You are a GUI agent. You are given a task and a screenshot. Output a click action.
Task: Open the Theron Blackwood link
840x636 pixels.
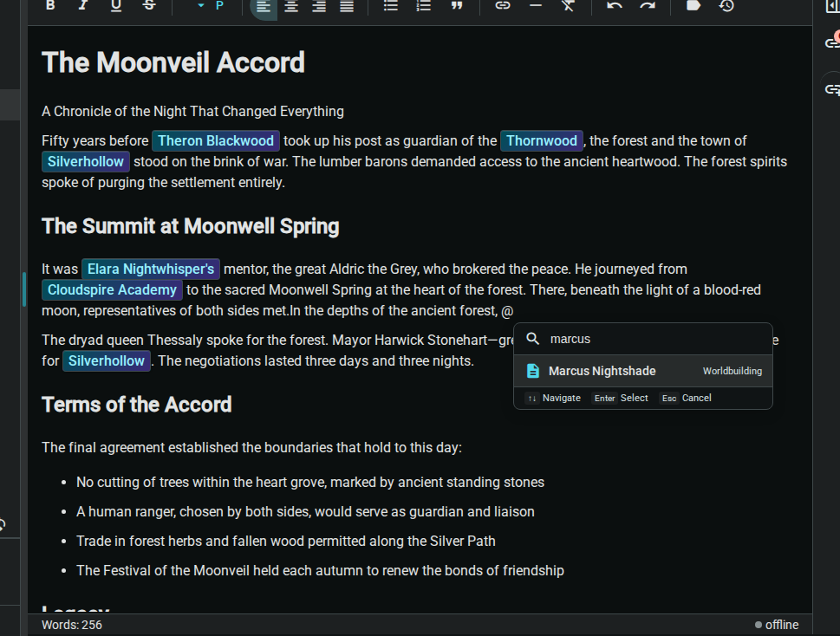click(216, 140)
